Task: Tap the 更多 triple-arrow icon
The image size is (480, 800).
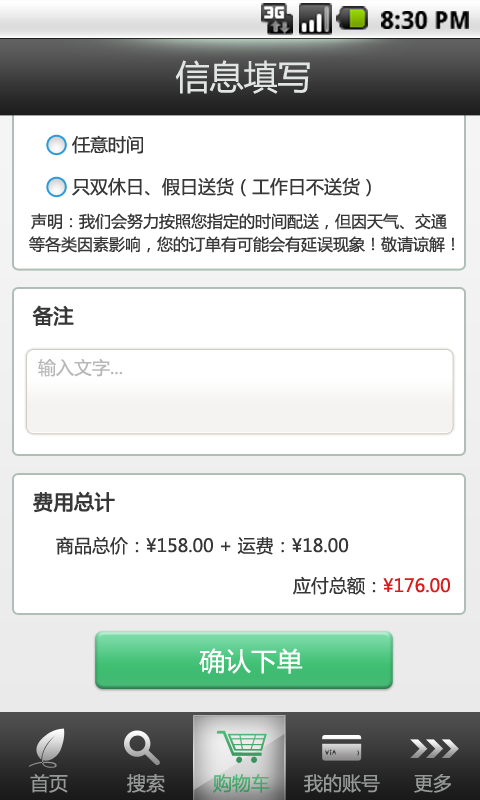Action: pyautogui.click(x=434, y=748)
